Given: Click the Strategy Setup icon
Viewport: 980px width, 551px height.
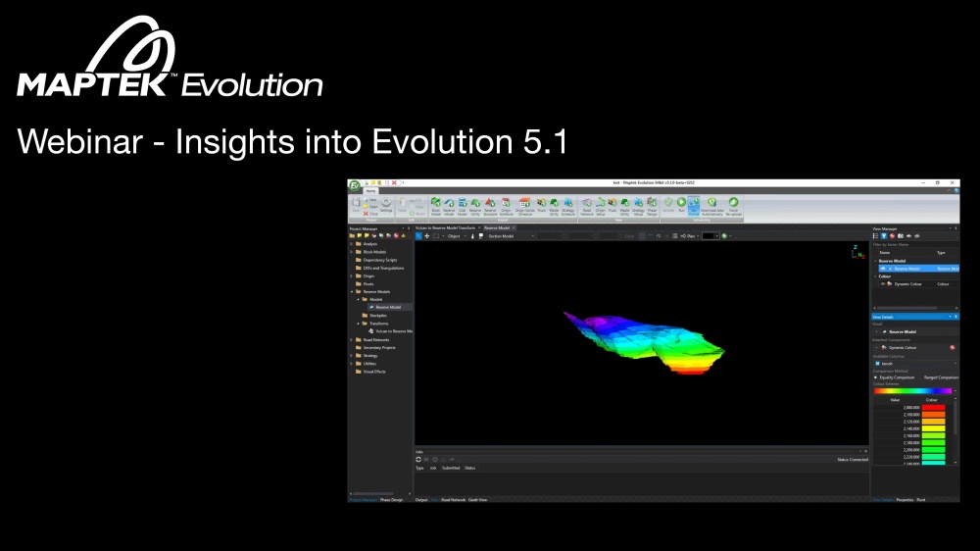Looking at the screenshot, I should 638,207.
